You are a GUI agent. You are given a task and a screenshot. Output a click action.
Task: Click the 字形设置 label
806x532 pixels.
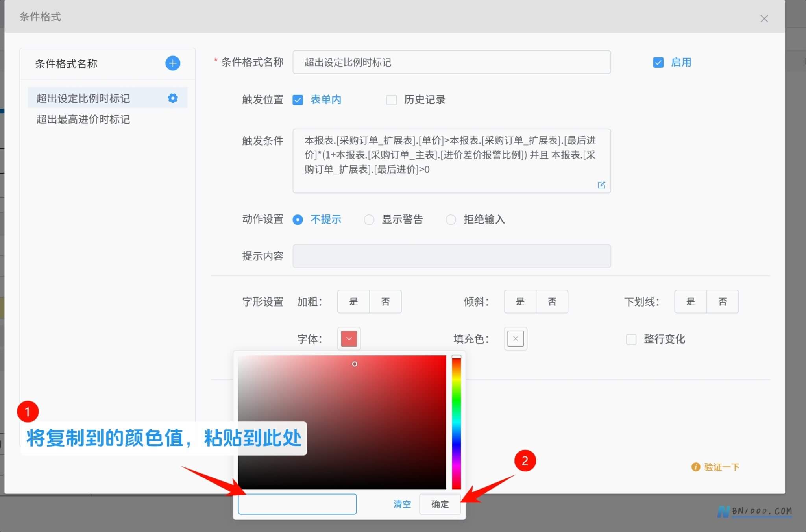(263, 302)
